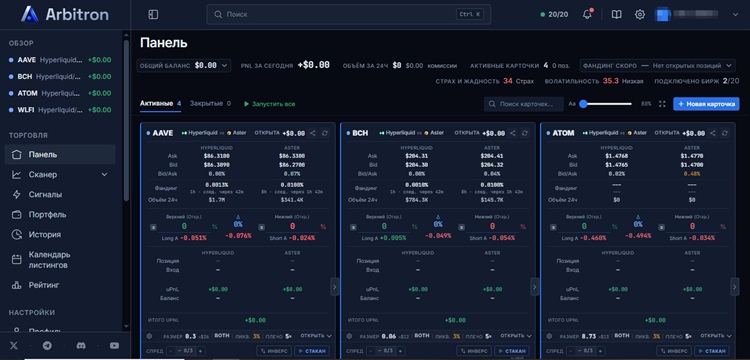Viewport: 750px width, 360px height.
Task: Adjust the card size slider handle
Action: coord(583,104)
